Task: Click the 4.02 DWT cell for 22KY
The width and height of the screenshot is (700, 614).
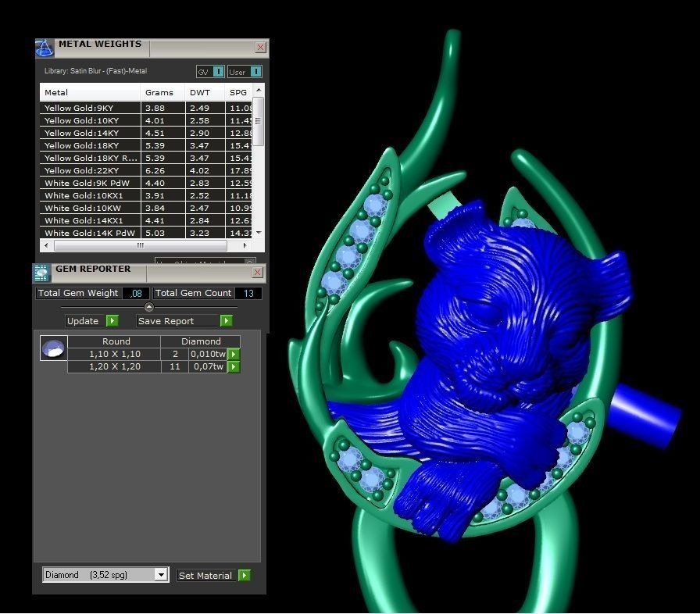Action: pyautogui.click(x=205, y=170)
